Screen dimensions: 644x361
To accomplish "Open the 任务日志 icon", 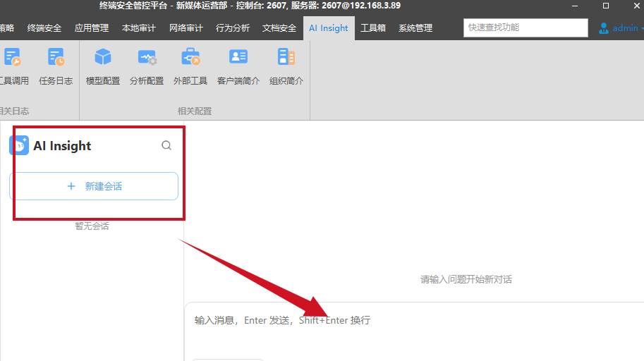I will [56, 57].
